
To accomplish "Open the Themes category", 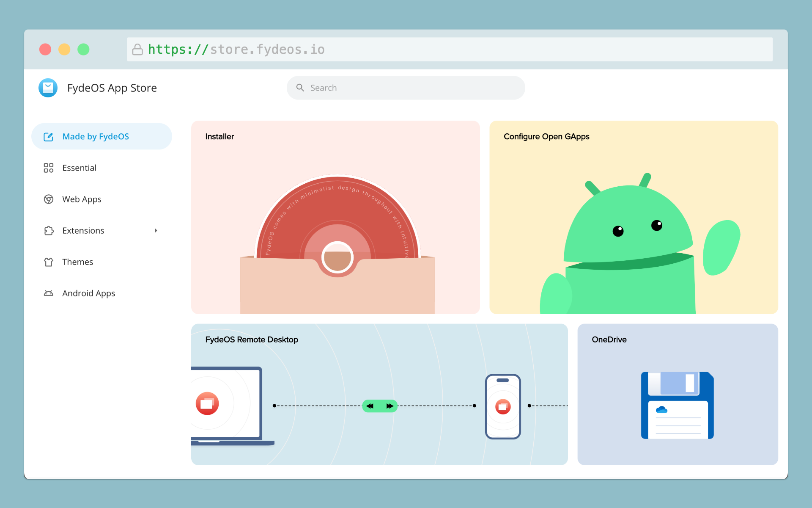I will click(x=77, y=262).
